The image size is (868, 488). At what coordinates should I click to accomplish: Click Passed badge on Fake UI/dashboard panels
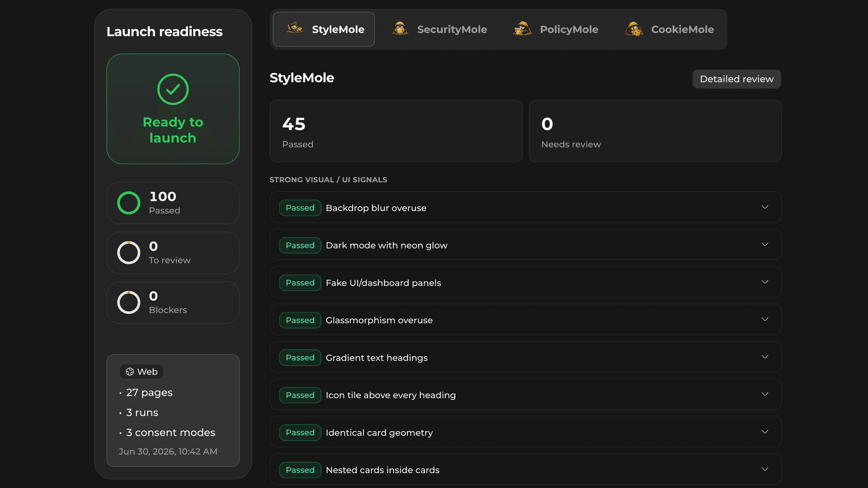(x=300, y=283)
